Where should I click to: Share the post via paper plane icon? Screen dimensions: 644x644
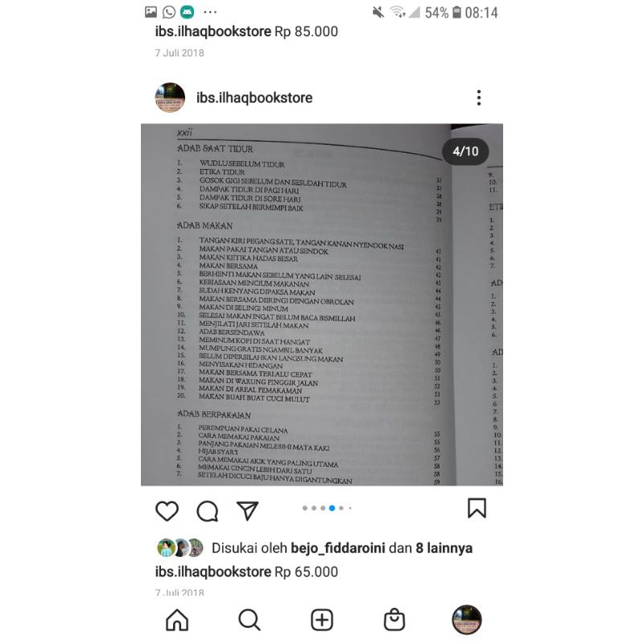pos(247,510)
